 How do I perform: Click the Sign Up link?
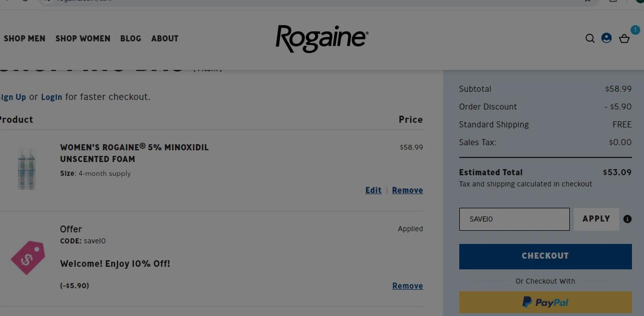(13, 97)
